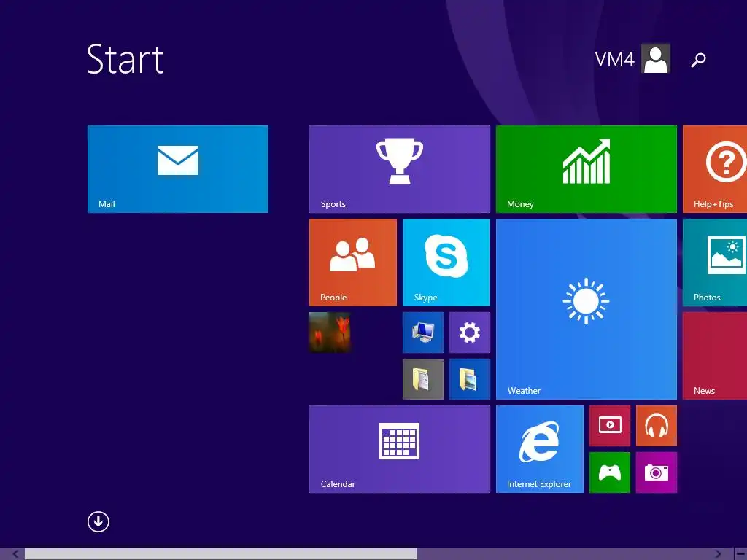This screenshot has height=560, width=747.
Task: Show all apps with down arrow
Action: [98, 521]
